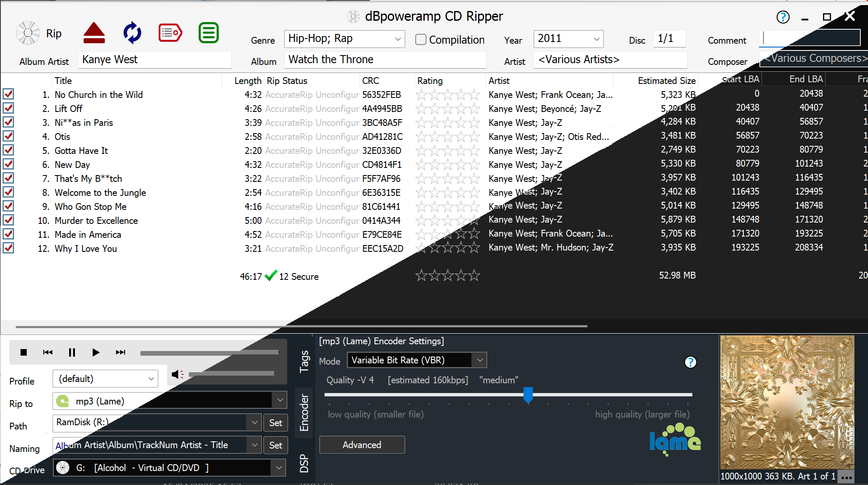Expand the Path dropdown
The height and width of the screenshot is (485, 868).
click(254, 422)
